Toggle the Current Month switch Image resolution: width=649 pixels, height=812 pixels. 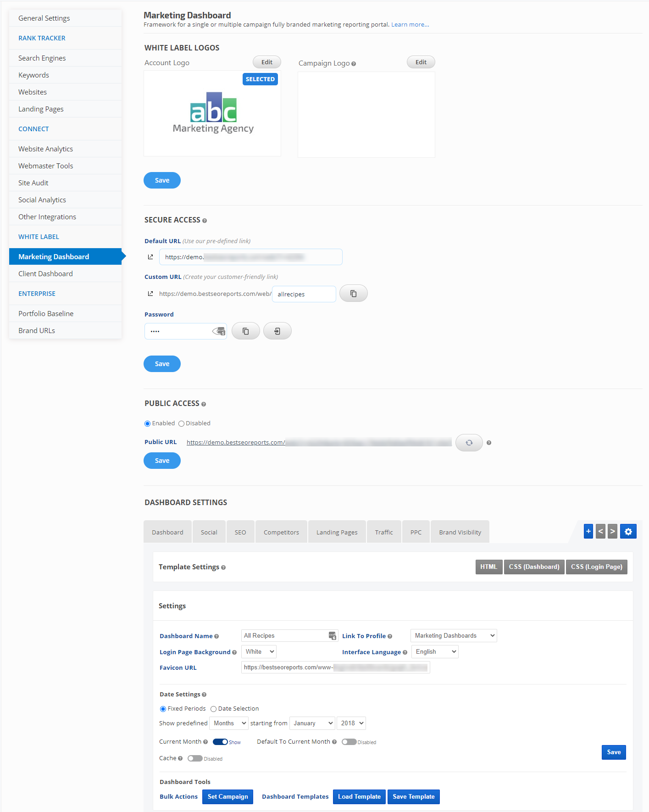221,742
